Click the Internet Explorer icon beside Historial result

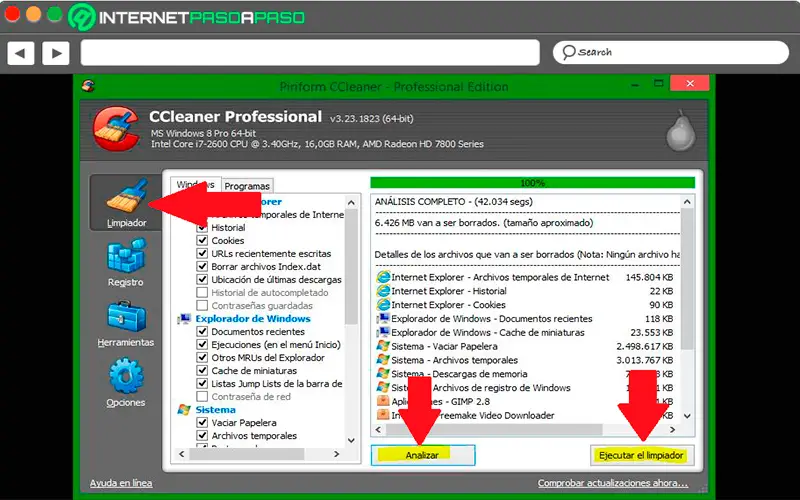pos(383,291)
